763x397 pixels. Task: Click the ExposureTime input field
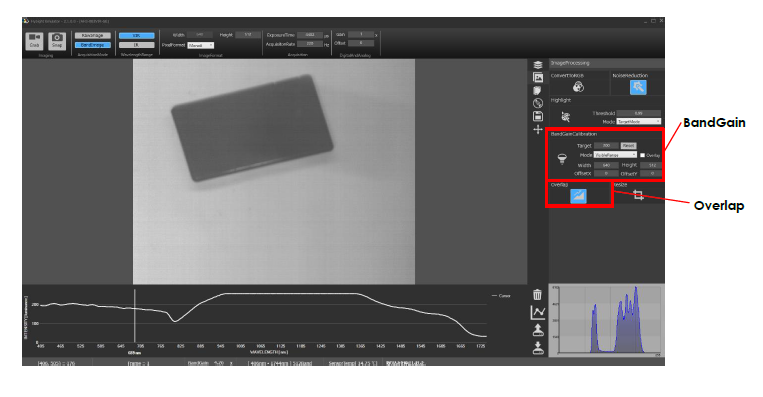310,35
